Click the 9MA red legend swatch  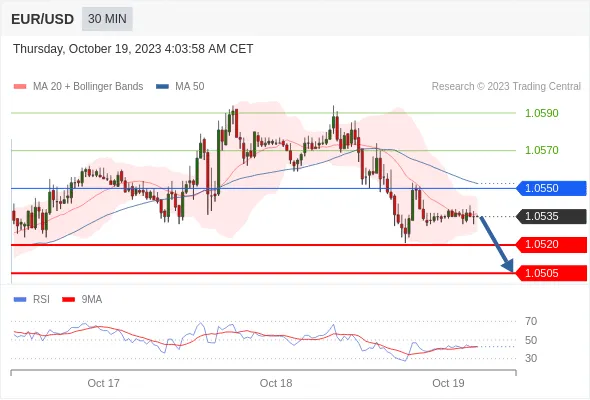(x=68, y=300)
